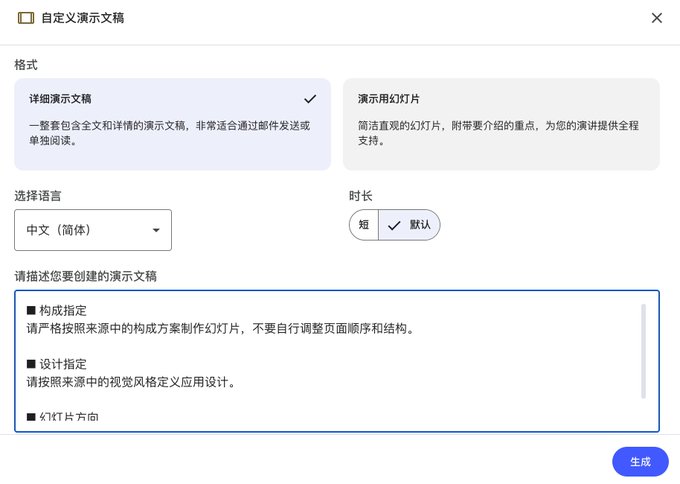680x484 pixels.
Task: Click the presentation icon beside 自定义演示文稿
Action: [26, 18]
